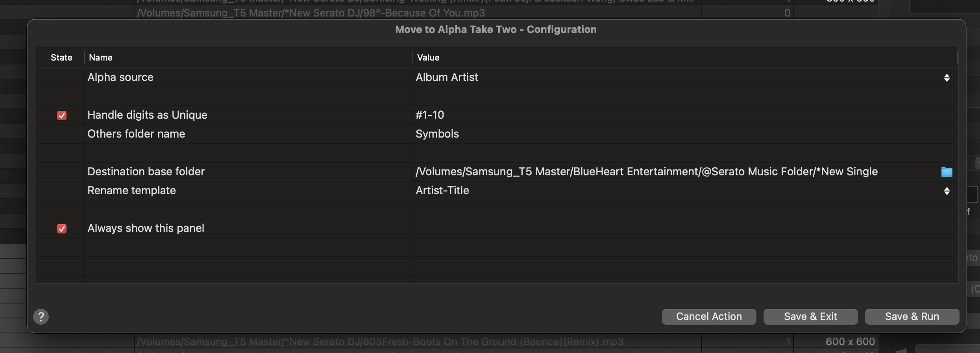Uncheck Always show this panel
This screenshot has width=980, height=353.
(62, 228)
